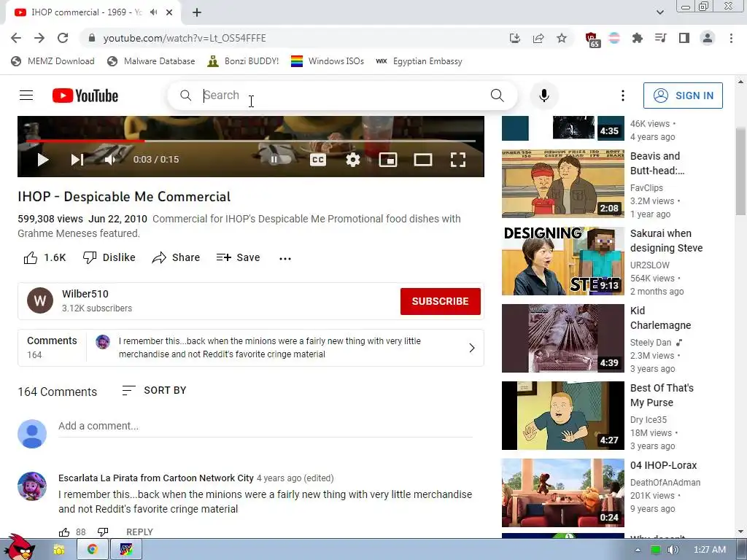This screenshot has width=747, height=560.
Task: Click Chrome icon in taskbar
Action: pyautogui.click(x=93, y=549)
